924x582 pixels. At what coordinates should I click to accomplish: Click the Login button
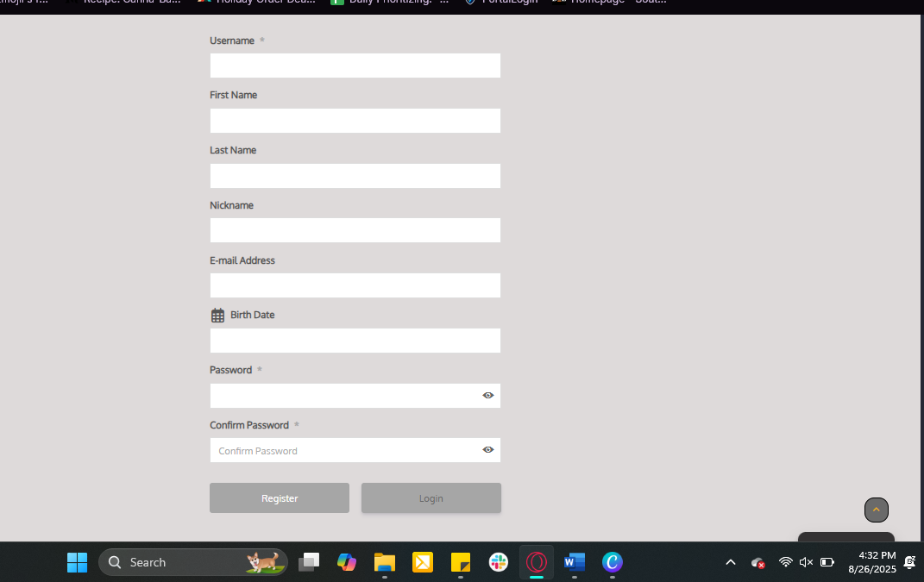point(431,498)
